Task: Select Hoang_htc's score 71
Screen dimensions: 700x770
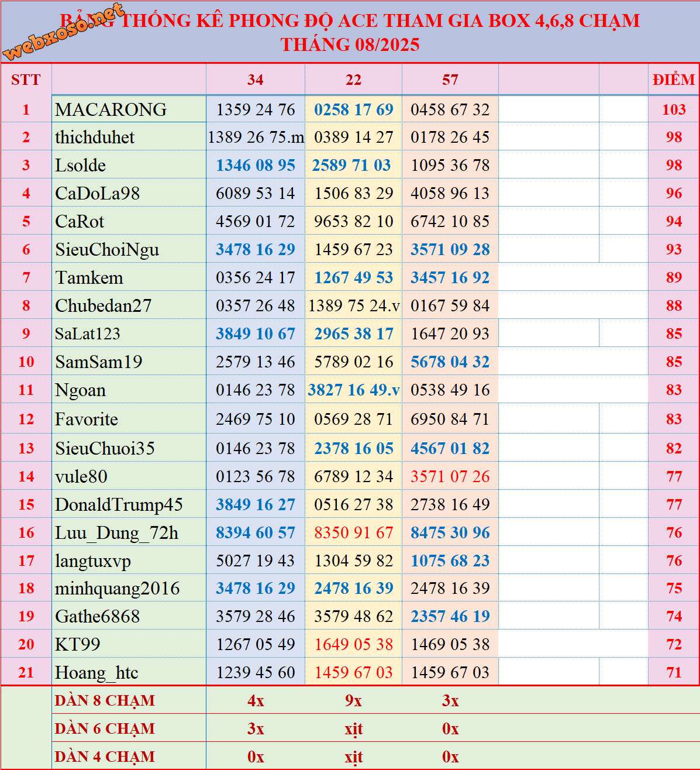Action: pos(674,672)
